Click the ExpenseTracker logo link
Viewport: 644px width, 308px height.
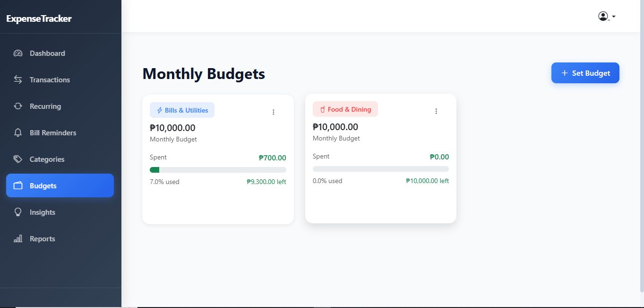[39, 19]
